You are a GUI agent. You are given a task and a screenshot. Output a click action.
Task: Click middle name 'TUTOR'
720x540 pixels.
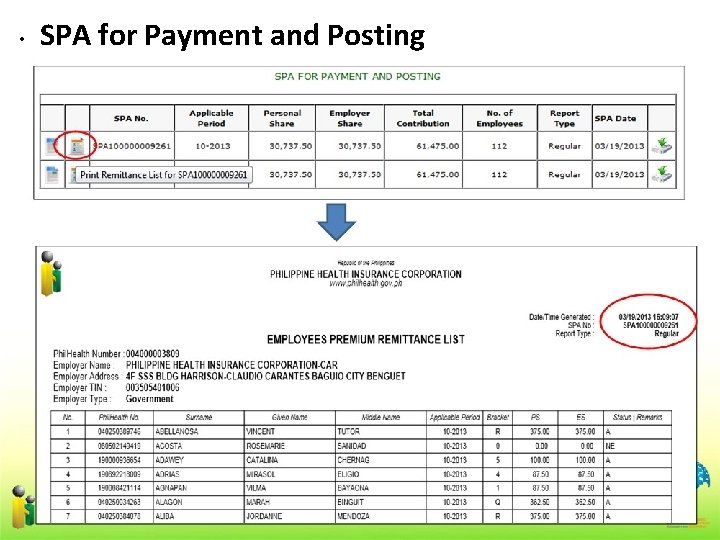point(349,432)
